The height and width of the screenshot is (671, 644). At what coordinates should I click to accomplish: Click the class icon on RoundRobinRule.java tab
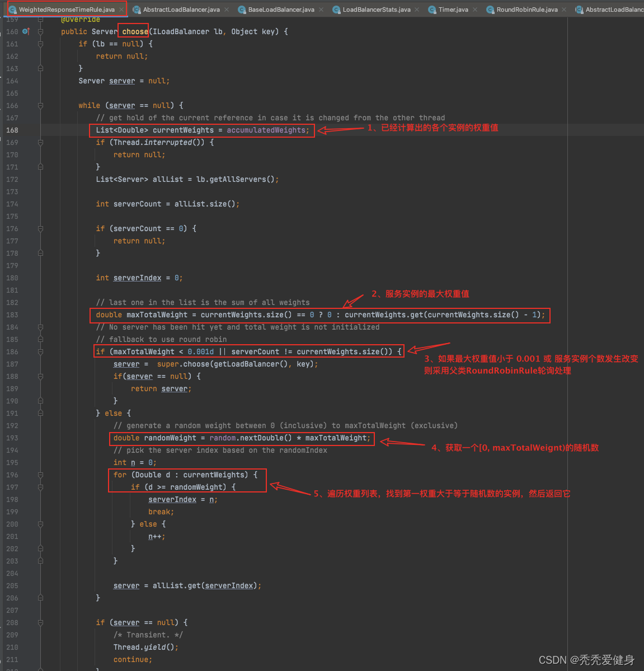point(490,10)
